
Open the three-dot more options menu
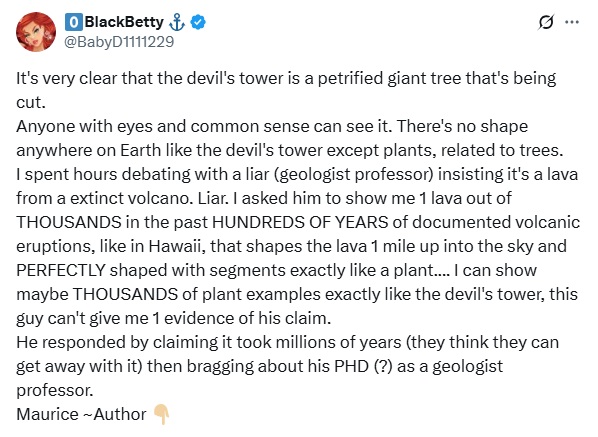(572, 22)
